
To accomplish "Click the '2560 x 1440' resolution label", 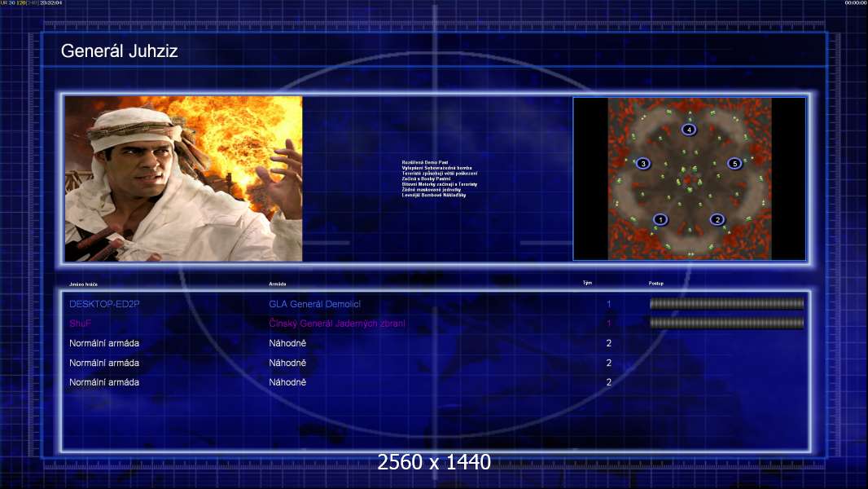I will (434, 462).
